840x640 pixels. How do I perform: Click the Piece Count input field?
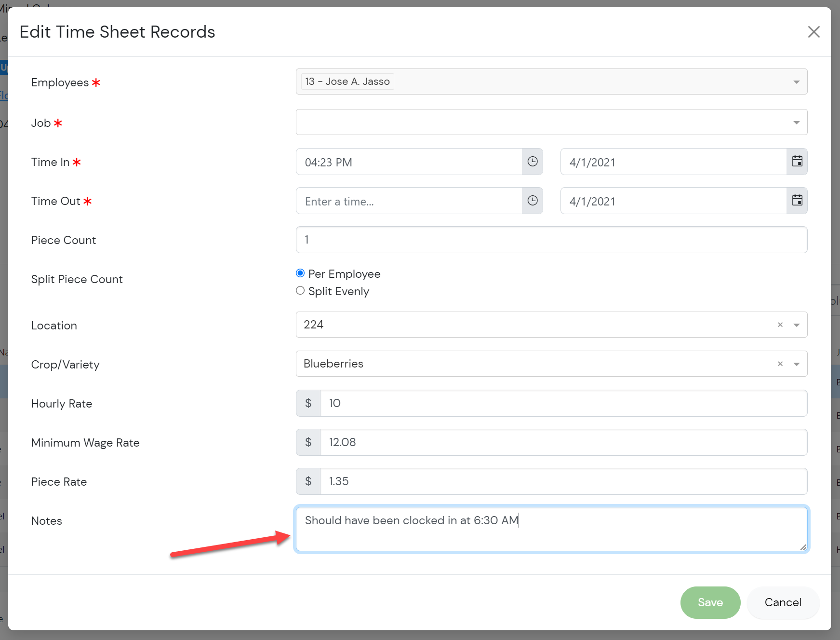point(551,240)
